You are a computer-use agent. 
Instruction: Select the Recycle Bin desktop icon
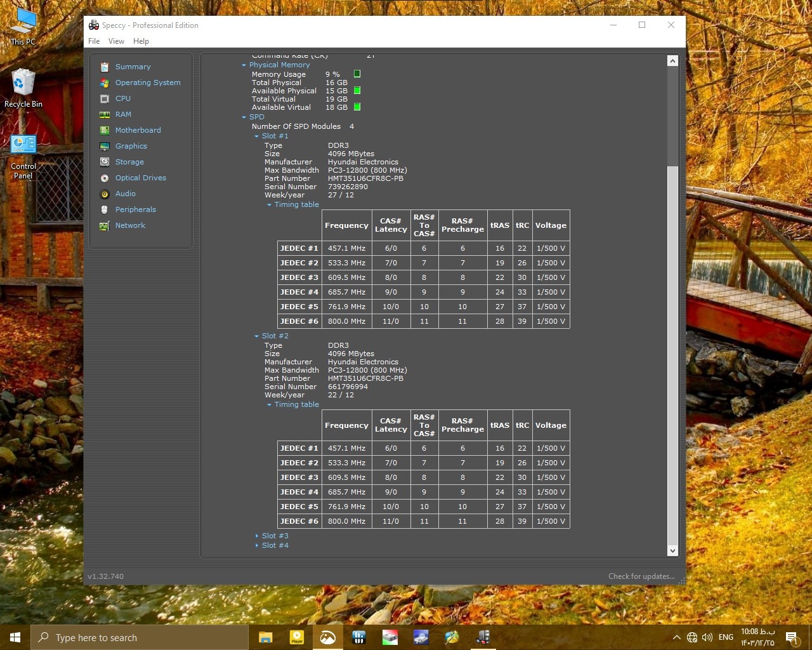point(23,88)
